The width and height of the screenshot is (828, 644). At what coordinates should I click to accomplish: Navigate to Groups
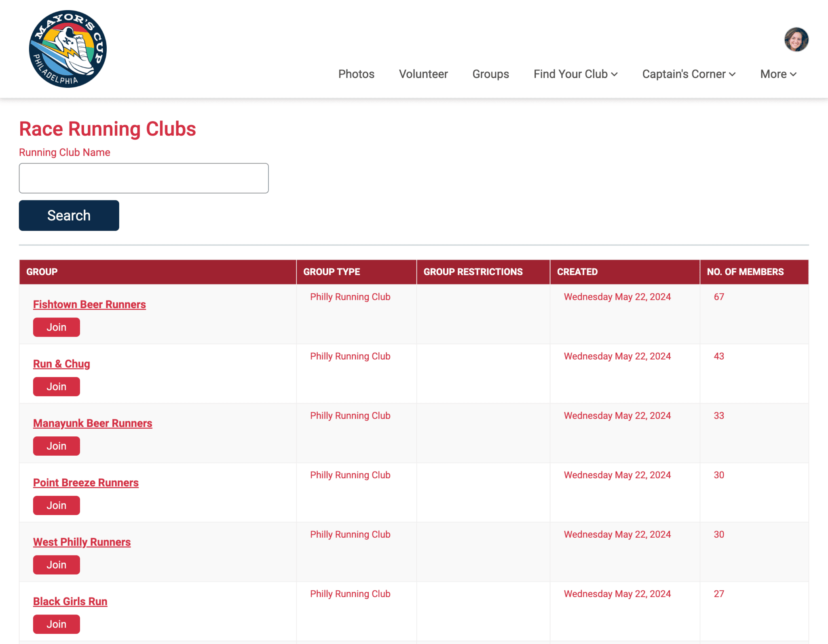pos(490,74)
